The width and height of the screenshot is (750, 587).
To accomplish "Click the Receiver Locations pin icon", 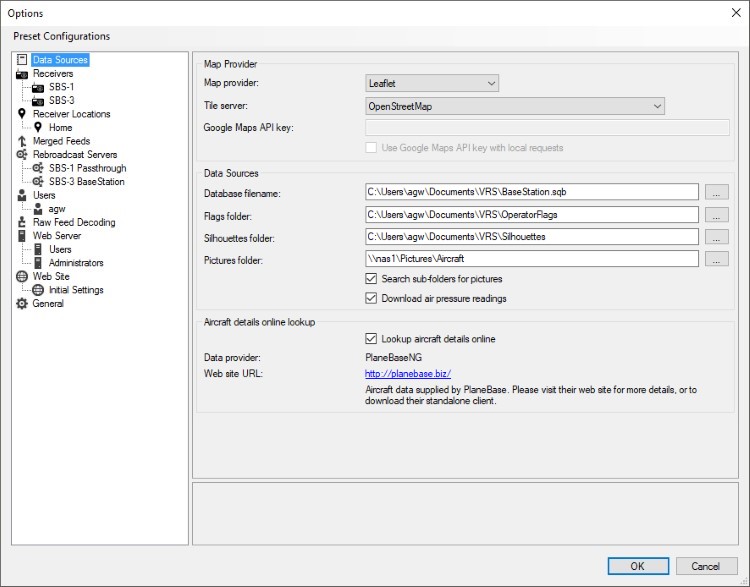I will (22, 114).
